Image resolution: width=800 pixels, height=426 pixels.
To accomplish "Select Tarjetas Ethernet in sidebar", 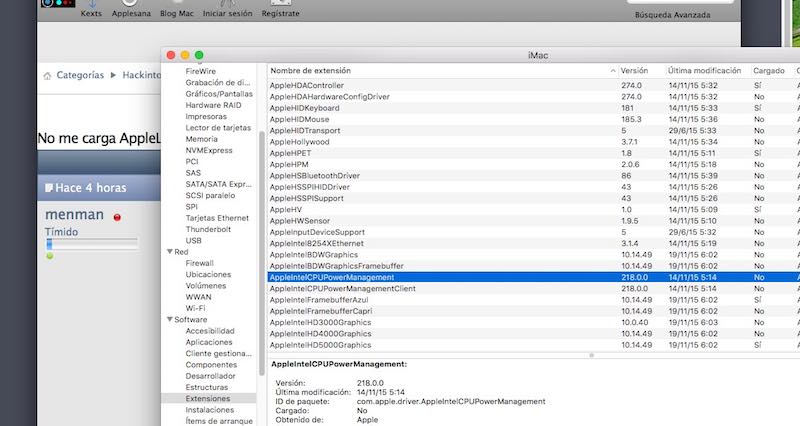I will [x=217, y=218].
